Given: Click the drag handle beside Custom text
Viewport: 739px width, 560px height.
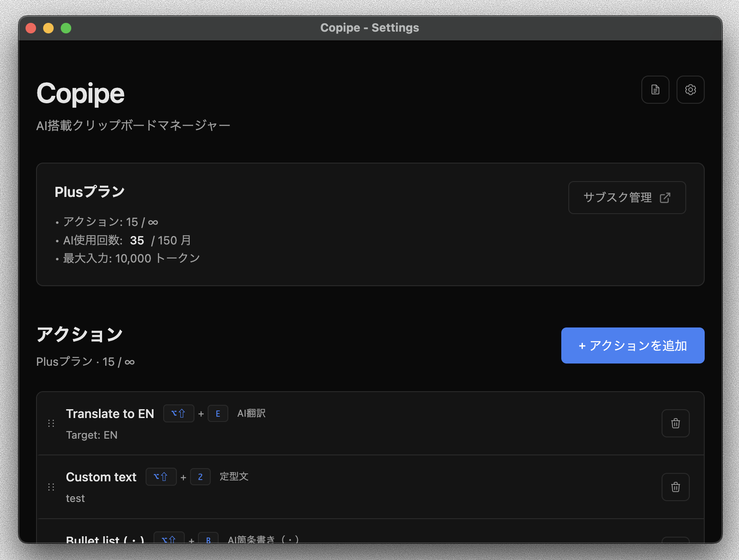Looking at the screenshot, I should click(x=51, y=487).
